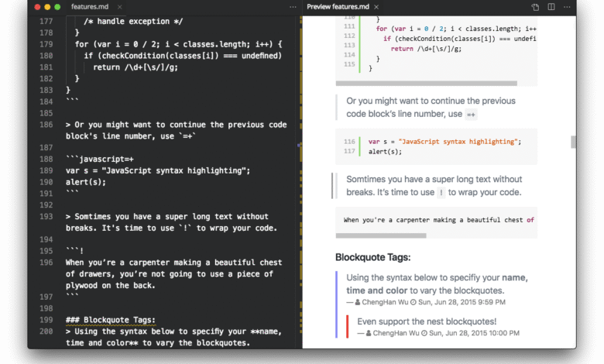Click the clock icon before 9:59 PM timestamp
604x364 pixels.
click(x=414, y=302)
